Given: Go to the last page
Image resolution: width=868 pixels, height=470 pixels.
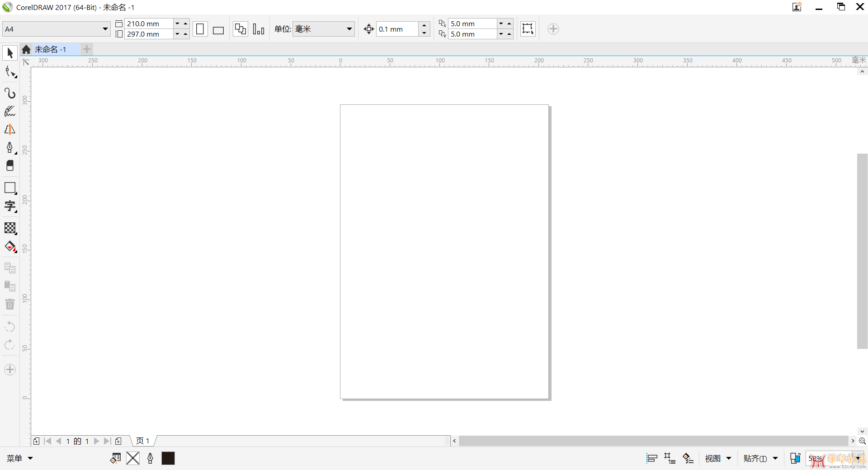Looking at the screenshot, I should pos(107,441).
